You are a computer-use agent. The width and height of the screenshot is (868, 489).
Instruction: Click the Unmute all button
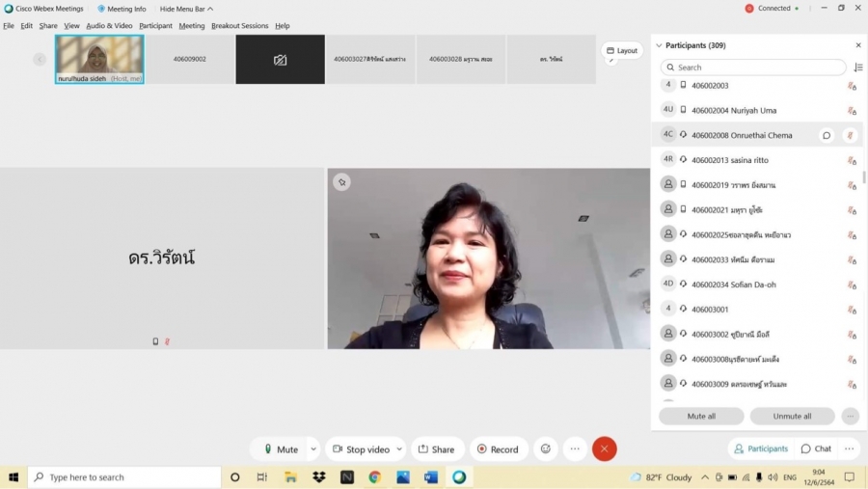click(792, 416)
